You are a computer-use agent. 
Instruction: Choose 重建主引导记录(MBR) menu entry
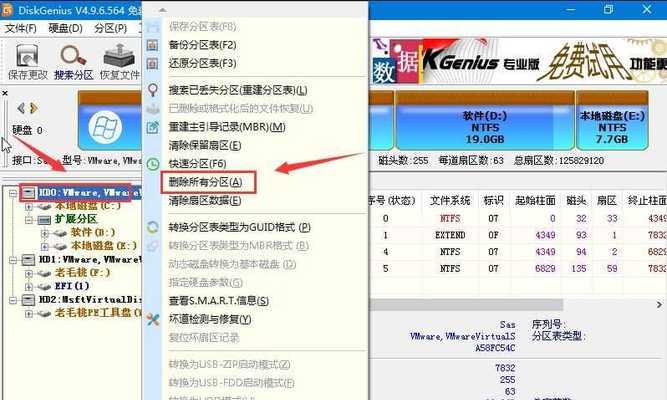click(227, 127)
